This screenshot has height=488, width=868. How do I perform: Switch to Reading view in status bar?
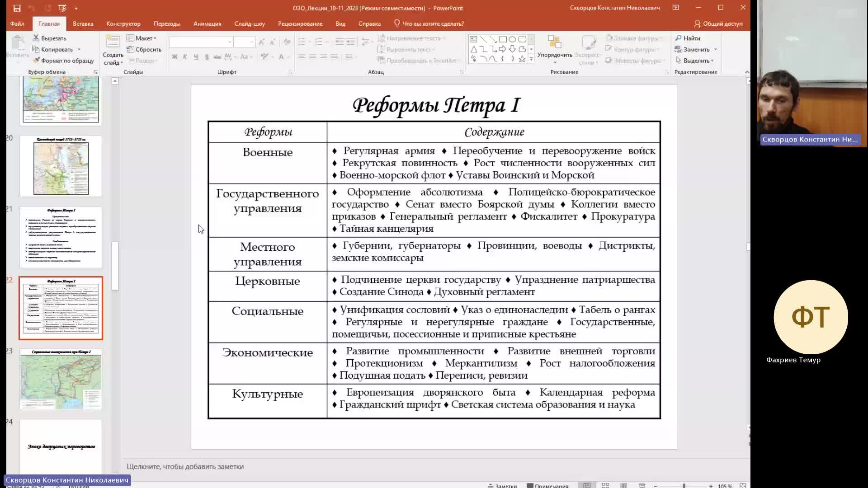[624, 485]
